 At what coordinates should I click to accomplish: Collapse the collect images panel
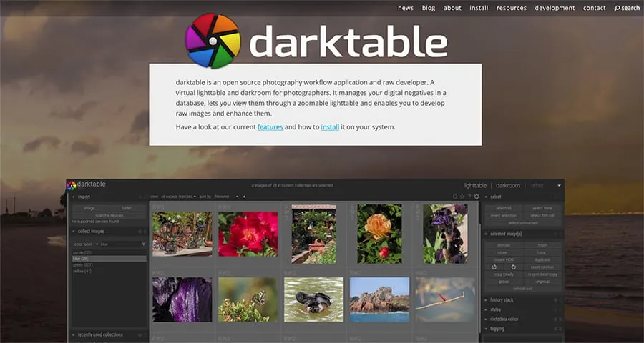74,232
